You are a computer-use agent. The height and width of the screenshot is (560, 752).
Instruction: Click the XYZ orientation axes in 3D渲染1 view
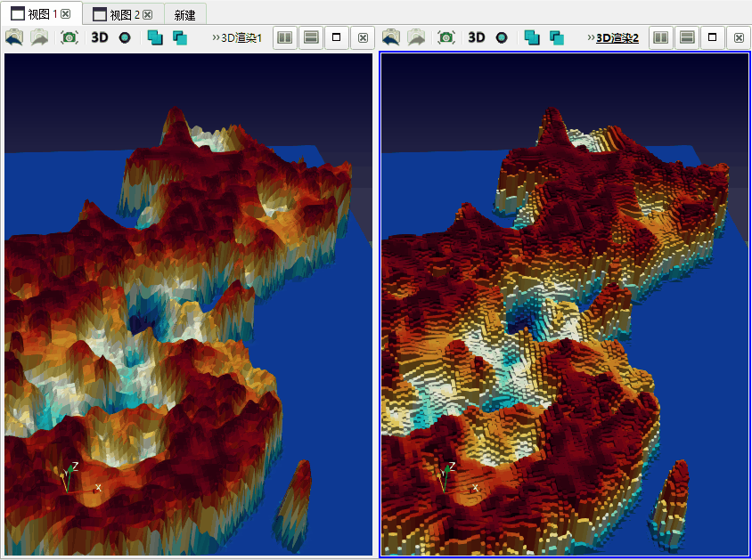click(79, 479)
